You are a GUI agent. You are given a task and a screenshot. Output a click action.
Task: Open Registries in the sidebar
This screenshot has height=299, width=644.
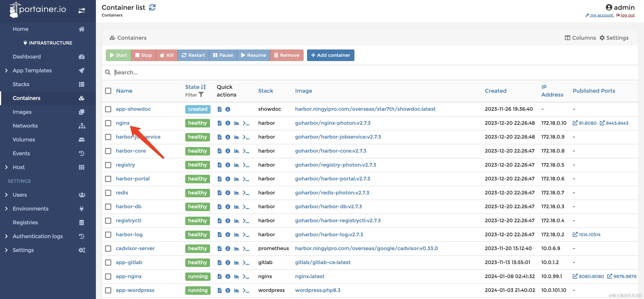[x=48, y=222]
